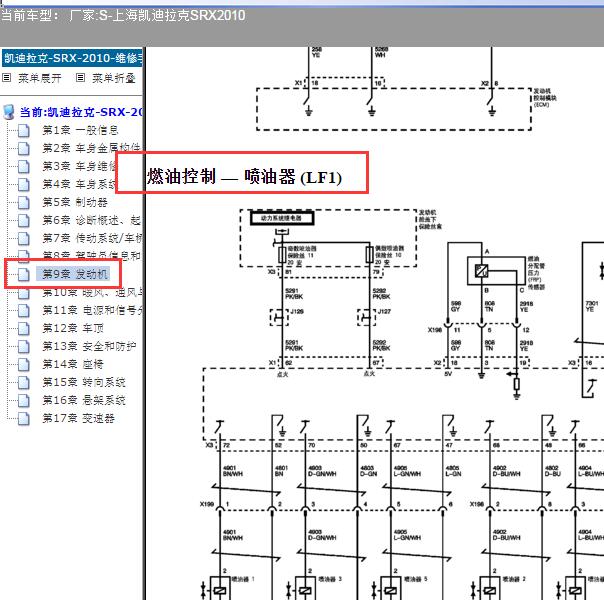This screenshot has height=600, width=604.
Task: Select 第9章 发动机 chapter
Action: (x=76, y=274)
